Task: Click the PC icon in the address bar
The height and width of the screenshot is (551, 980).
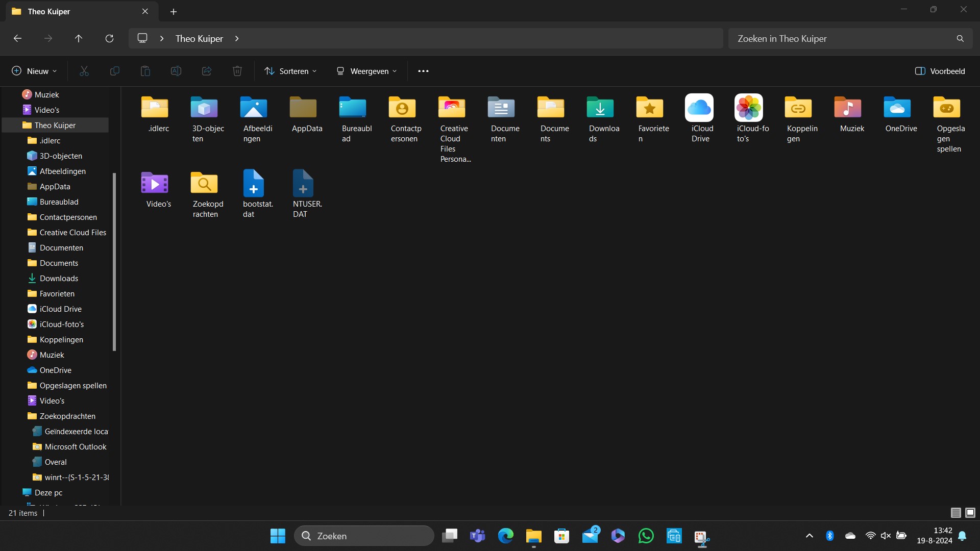Action: click(142, 38)
